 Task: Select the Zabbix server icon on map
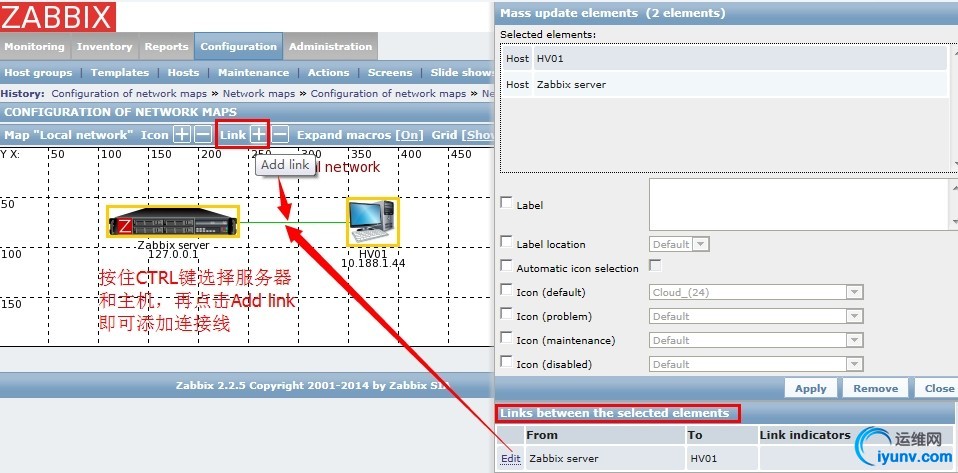[173, 221]
